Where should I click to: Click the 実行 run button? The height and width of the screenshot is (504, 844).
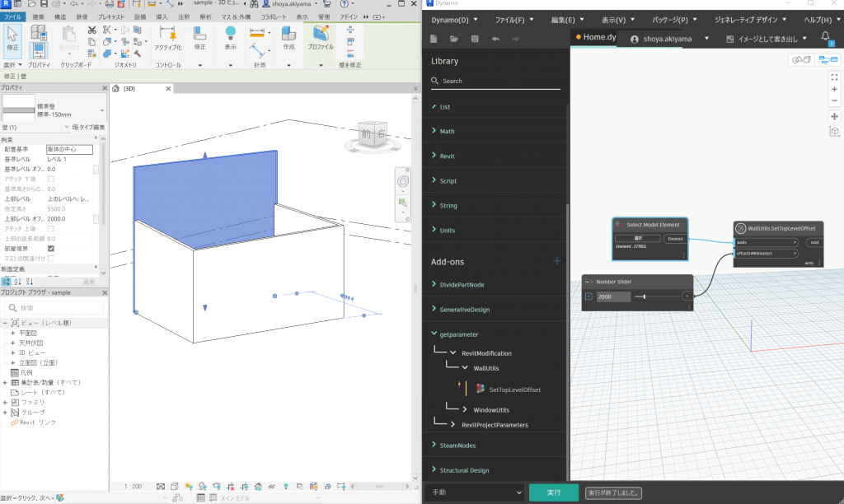(x=554, y=492)
